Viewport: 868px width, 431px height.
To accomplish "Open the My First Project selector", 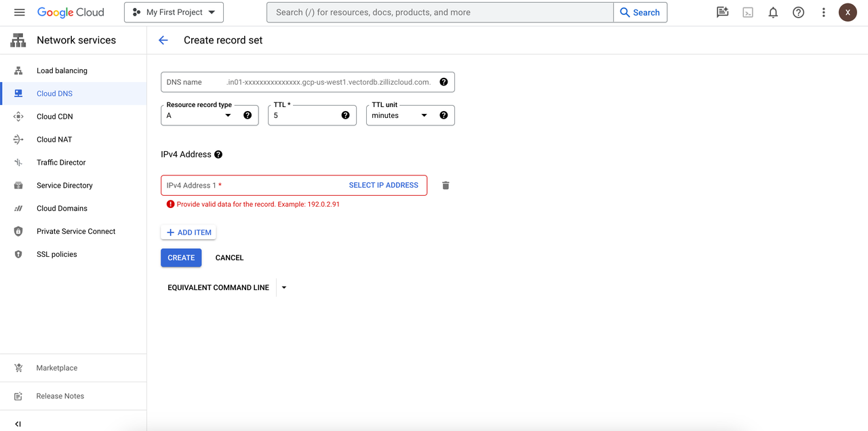I will 174,12.
